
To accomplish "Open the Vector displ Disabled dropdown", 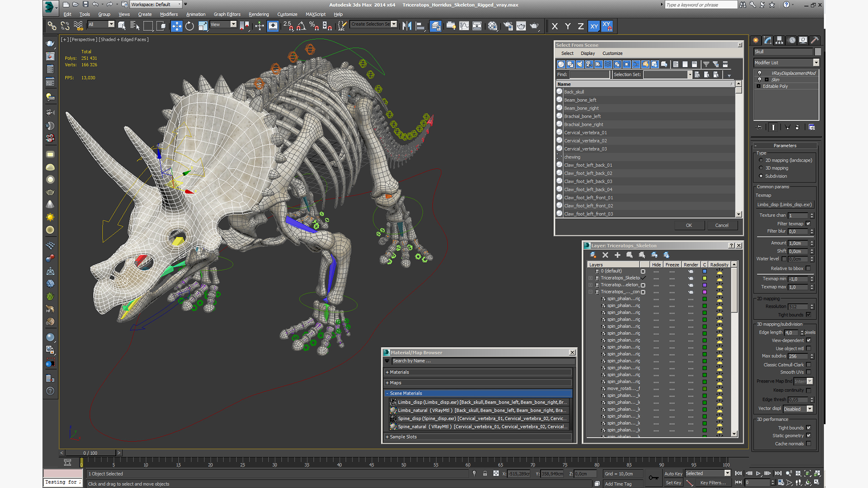I will (798, 409).
